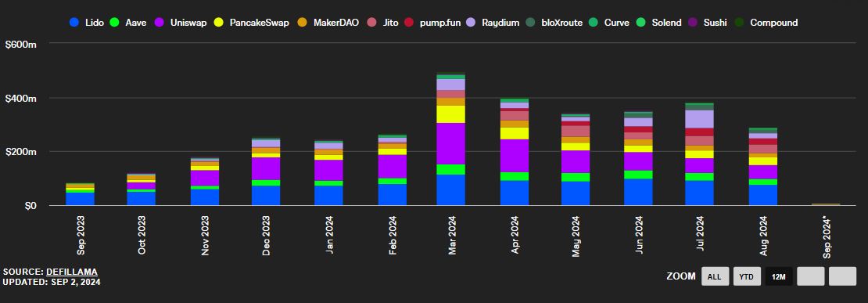Toggle the Solend legend series
Screen dimensions: 868x303
pos(658,23)
